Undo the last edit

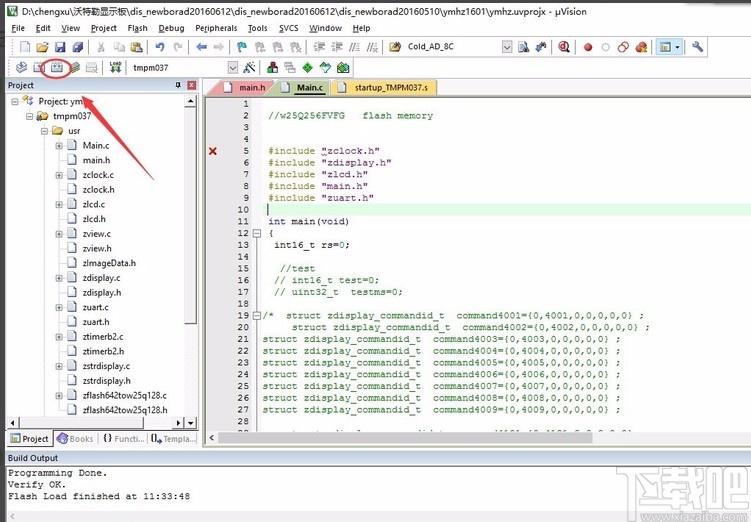pyautogui.click(x=159, y=47)
